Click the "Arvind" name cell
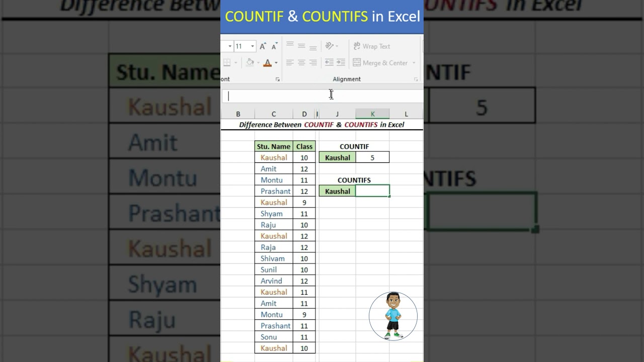This screenshot has height=362, width=644. coord(274,281)
